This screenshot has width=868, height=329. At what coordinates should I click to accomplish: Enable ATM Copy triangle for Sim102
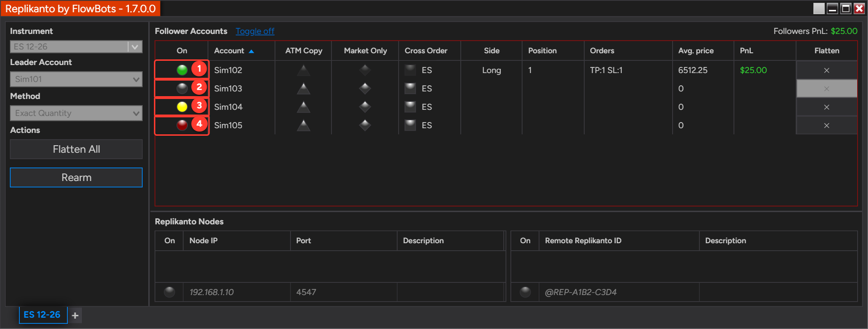(x=304, y=70)
